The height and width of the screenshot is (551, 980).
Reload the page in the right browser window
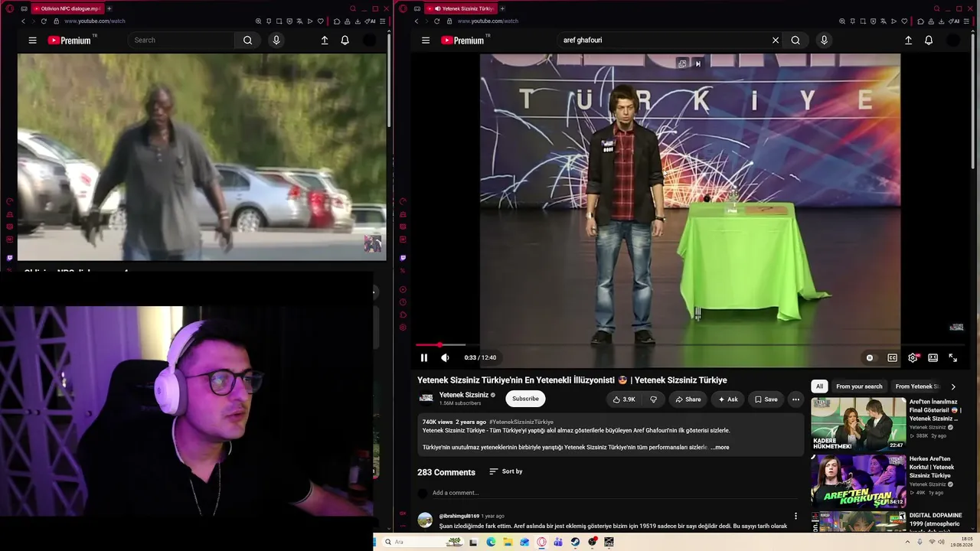click(x=437, y=21)
